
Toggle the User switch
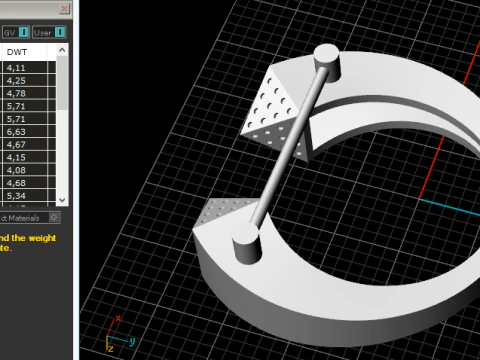click(60, 32)
